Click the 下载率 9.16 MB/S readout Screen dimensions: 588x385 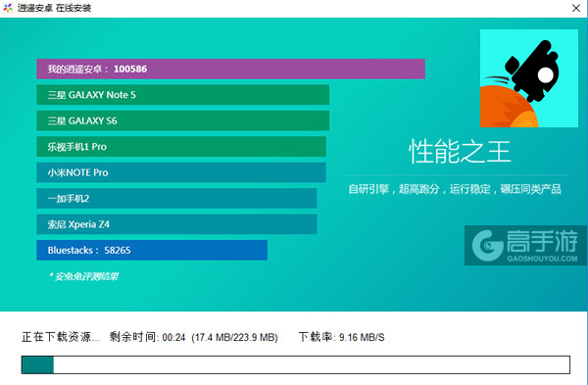coord(341,337)
